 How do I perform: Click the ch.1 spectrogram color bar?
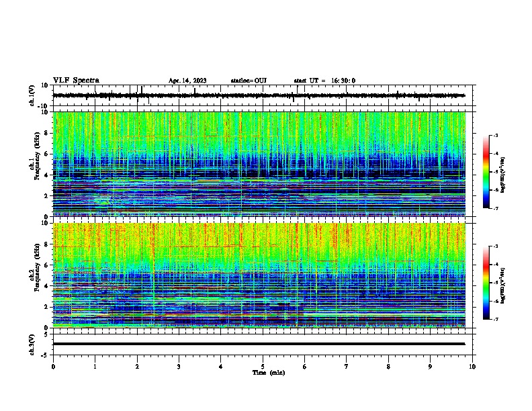point(486,172)
